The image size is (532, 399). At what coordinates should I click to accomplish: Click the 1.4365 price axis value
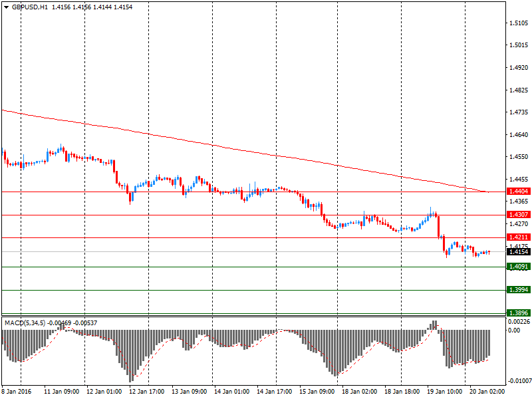click(x=519, y=201)
